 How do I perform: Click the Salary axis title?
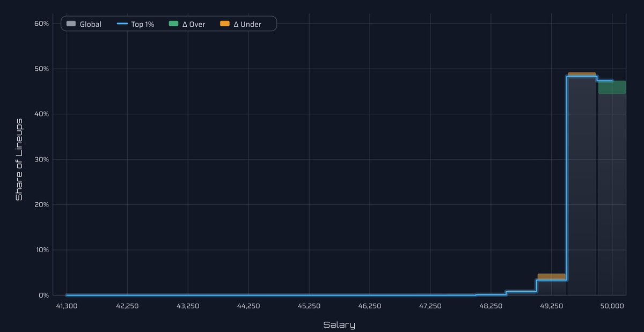tap(339, 324)
